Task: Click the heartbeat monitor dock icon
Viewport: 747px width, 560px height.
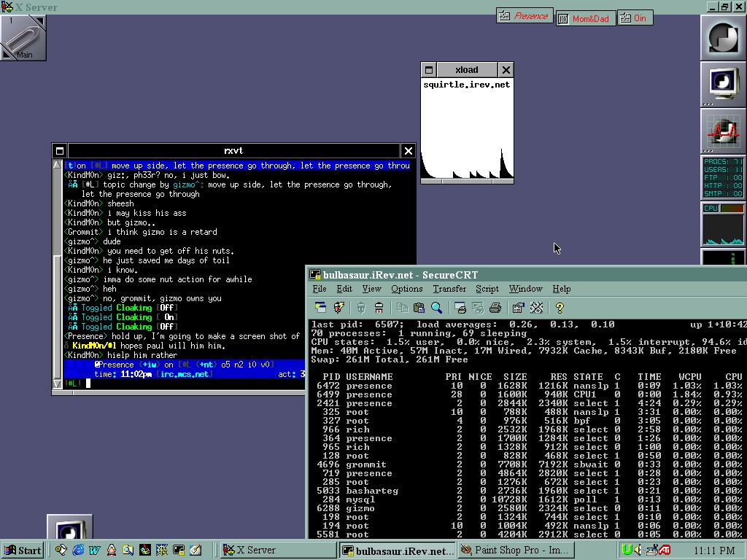Action: point(722,131)
